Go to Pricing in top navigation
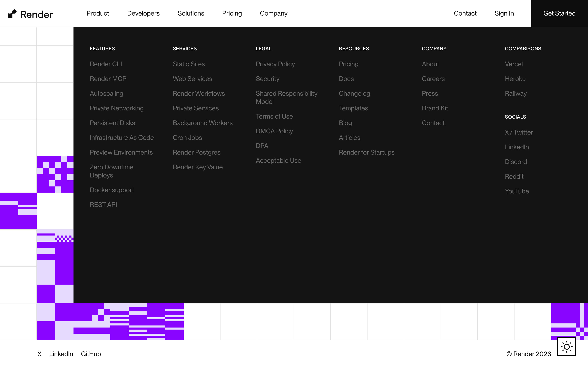The width and height of the screenshot is (588, 368). [232, 13]
